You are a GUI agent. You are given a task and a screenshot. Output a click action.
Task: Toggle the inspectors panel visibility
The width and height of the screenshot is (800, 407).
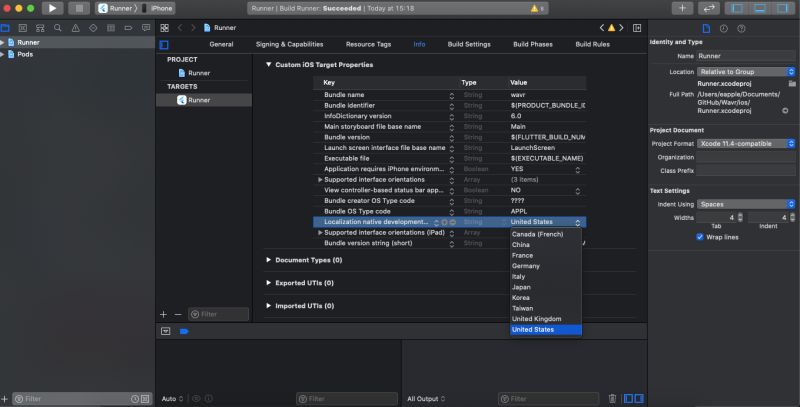point(782,8)
